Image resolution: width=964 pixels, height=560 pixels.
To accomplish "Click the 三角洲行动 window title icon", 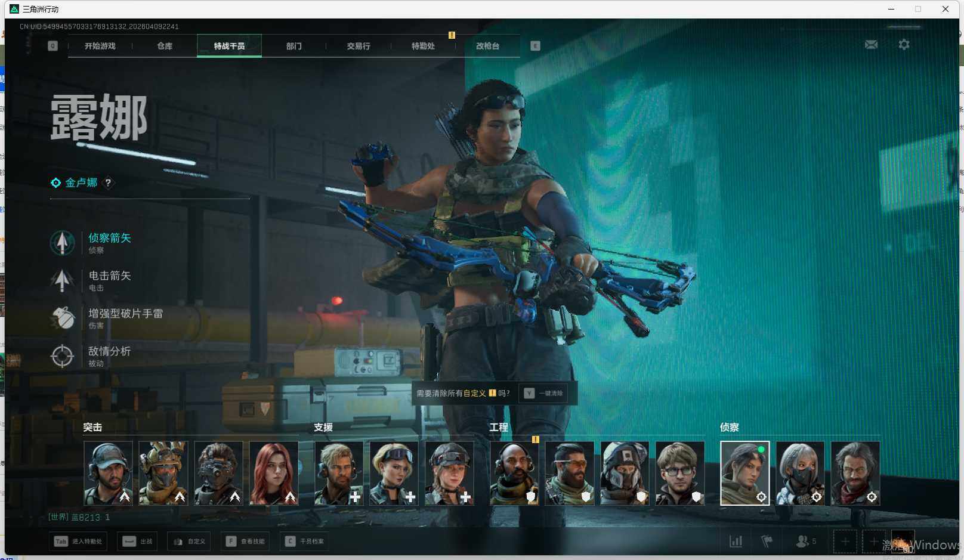I will pyautogui.click(x=14, y=9).
